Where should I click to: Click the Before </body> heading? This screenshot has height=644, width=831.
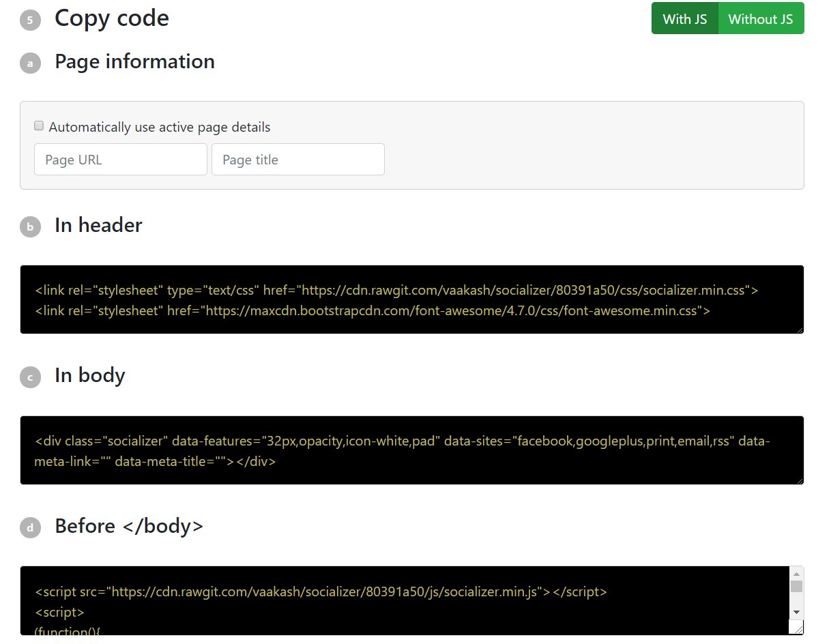click(x=129, y=526)
